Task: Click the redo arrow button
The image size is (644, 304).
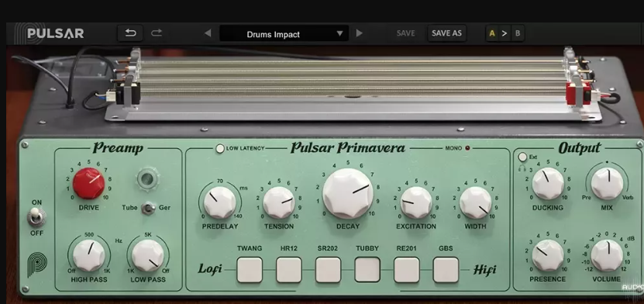Action: pos(157,33)
